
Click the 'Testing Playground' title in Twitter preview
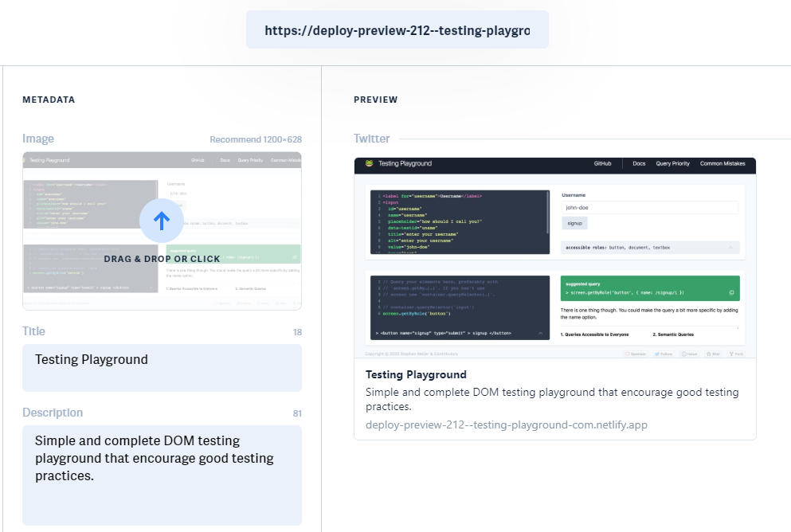[416, 374]
